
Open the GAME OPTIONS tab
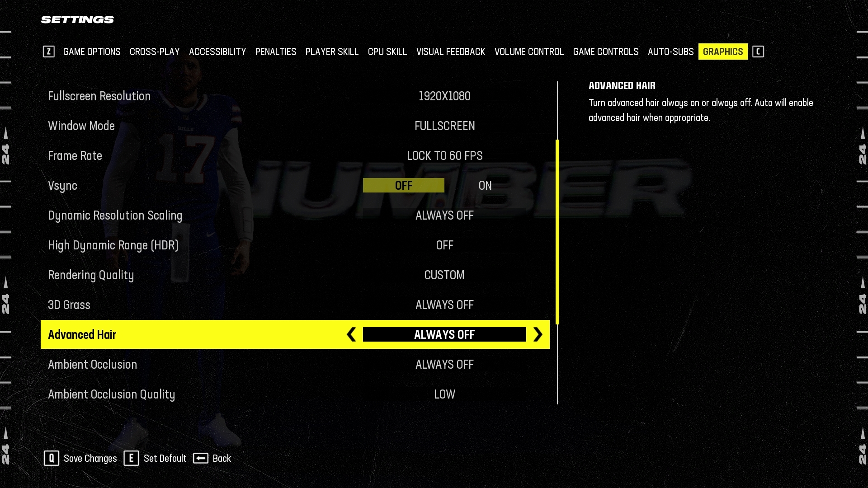click(92, 51)
